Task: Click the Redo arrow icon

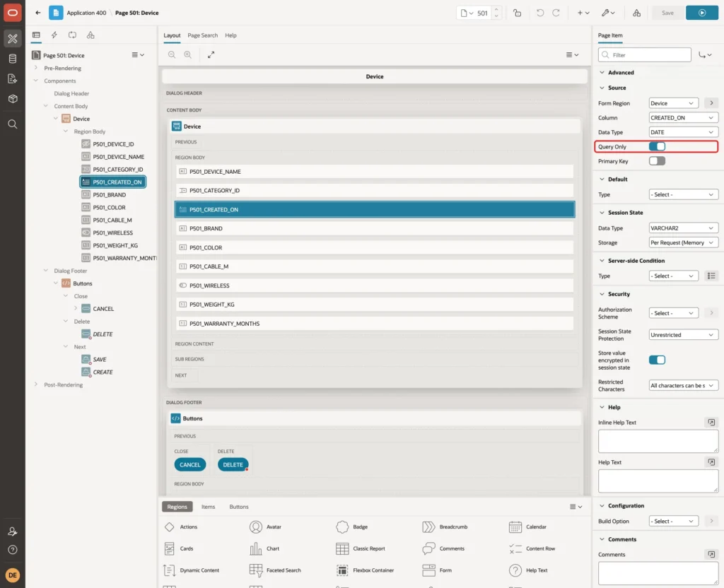Action: coord(556,13)
